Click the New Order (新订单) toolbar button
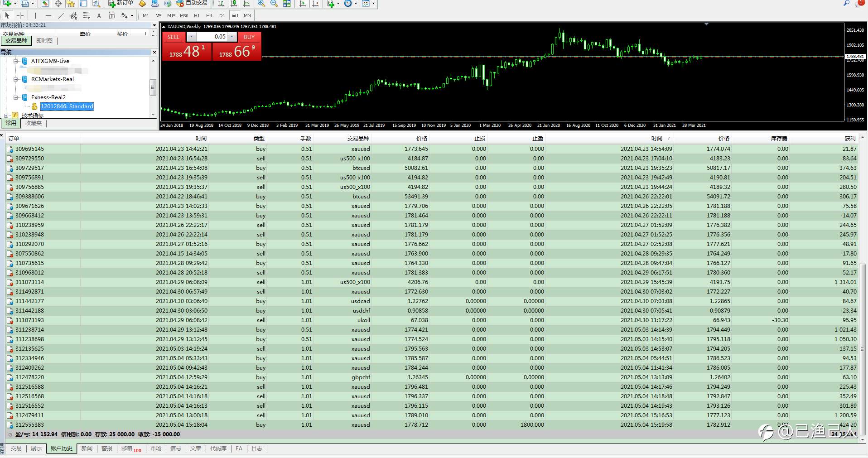This screenshot has height=458, width=868. click(121, 3)
